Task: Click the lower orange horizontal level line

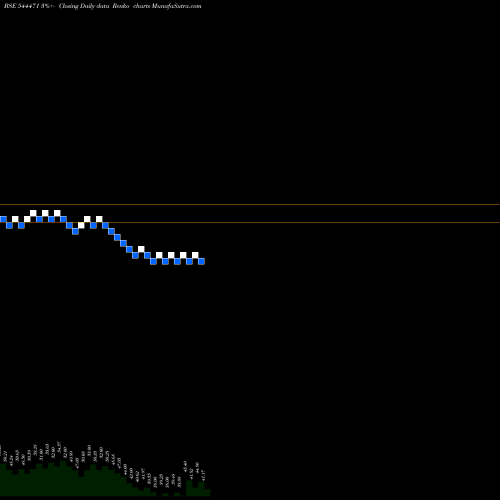Action: 250,222
